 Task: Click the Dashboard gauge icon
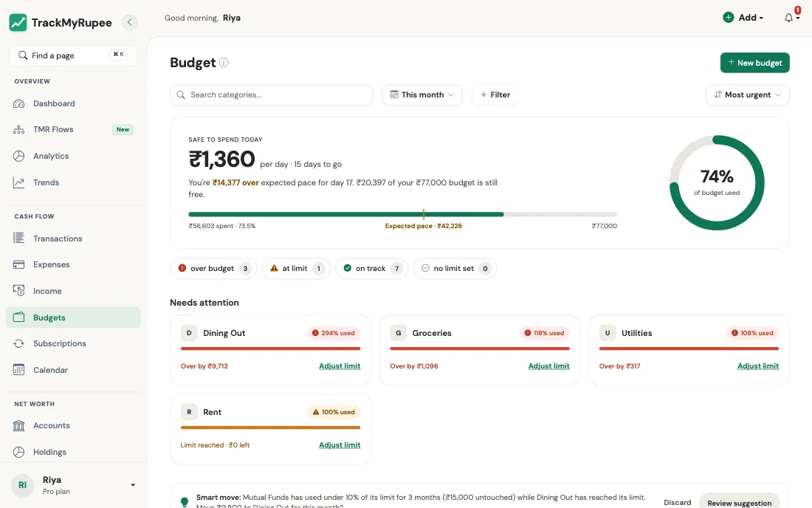click(18, 103)
